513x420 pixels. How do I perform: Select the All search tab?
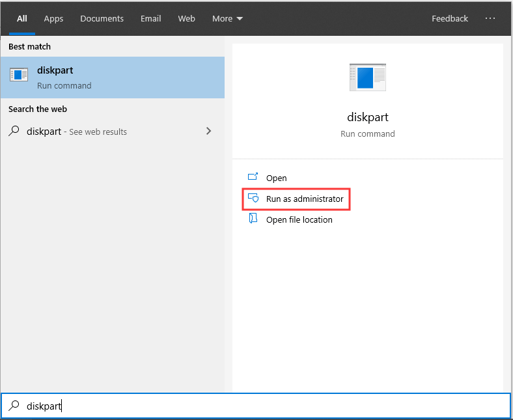coord(22,19)
